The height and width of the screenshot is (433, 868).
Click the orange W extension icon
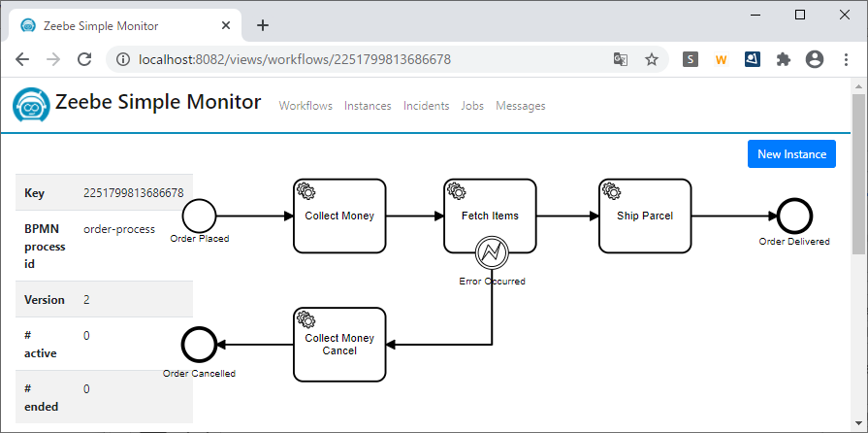[721, 59]
